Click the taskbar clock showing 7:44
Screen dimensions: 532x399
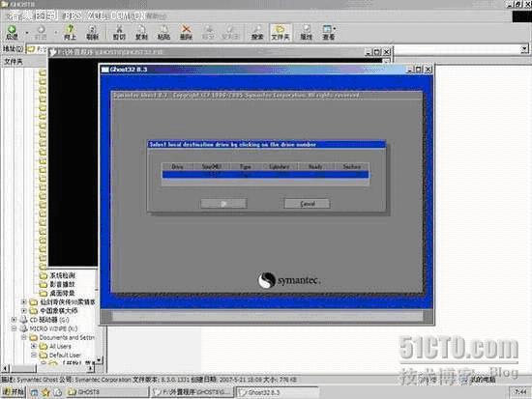pos(520,392)
